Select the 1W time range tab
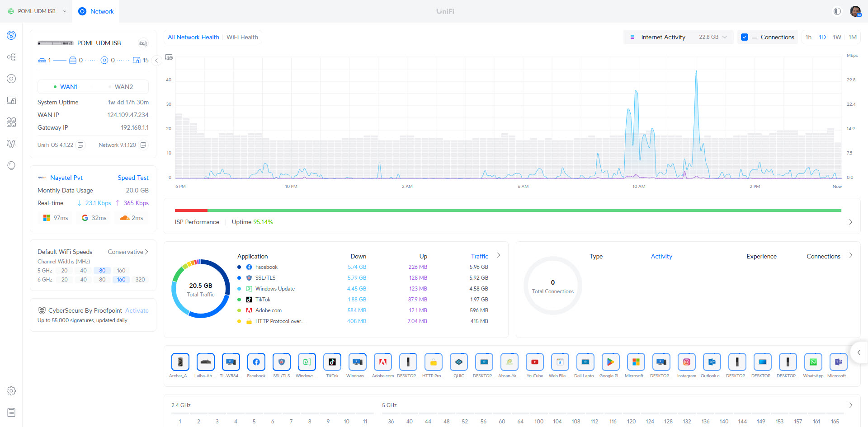 click(x=837, y=37)
